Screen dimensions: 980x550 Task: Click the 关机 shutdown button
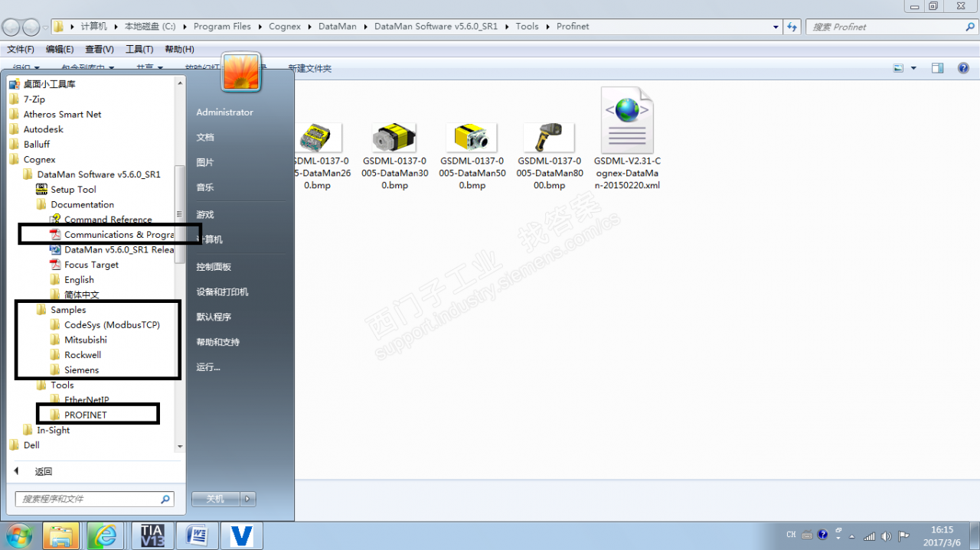pos(216,499)
